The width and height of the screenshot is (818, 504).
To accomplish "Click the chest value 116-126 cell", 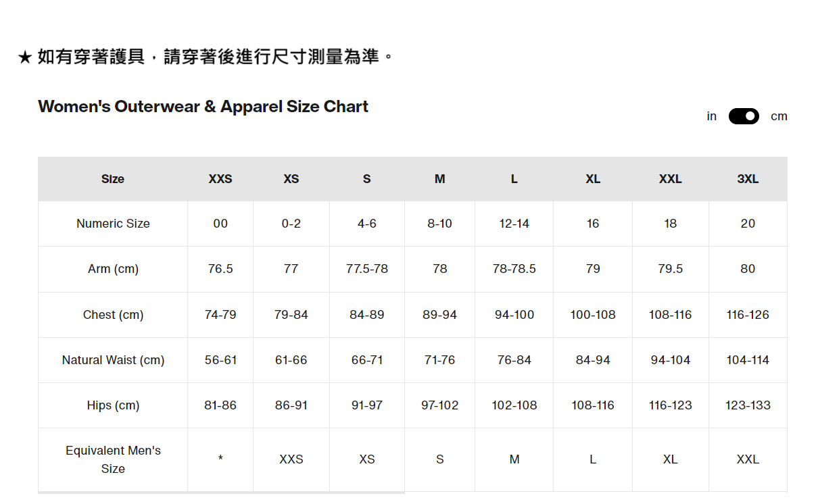I will pyautogui.click(x=748, y=315).
